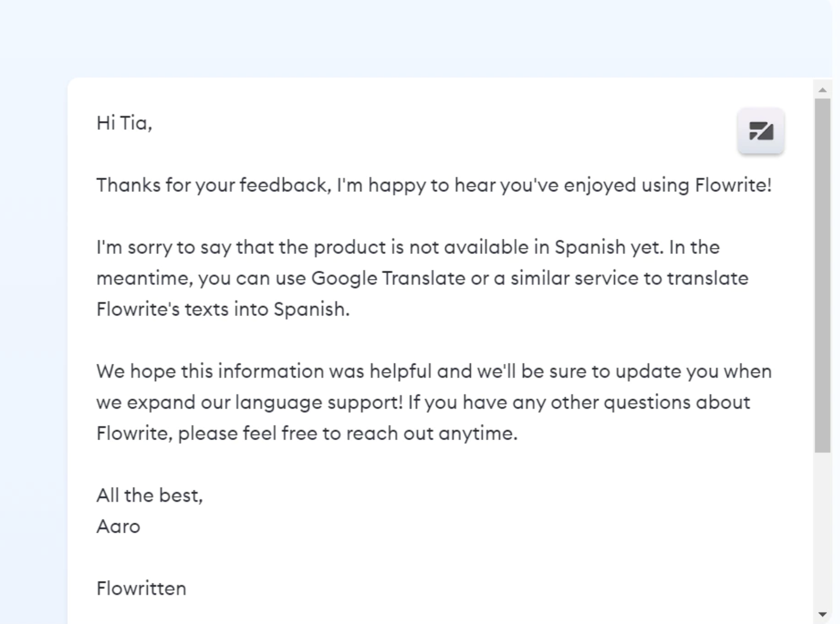Click the vertical scrollbar thumb

822,276
